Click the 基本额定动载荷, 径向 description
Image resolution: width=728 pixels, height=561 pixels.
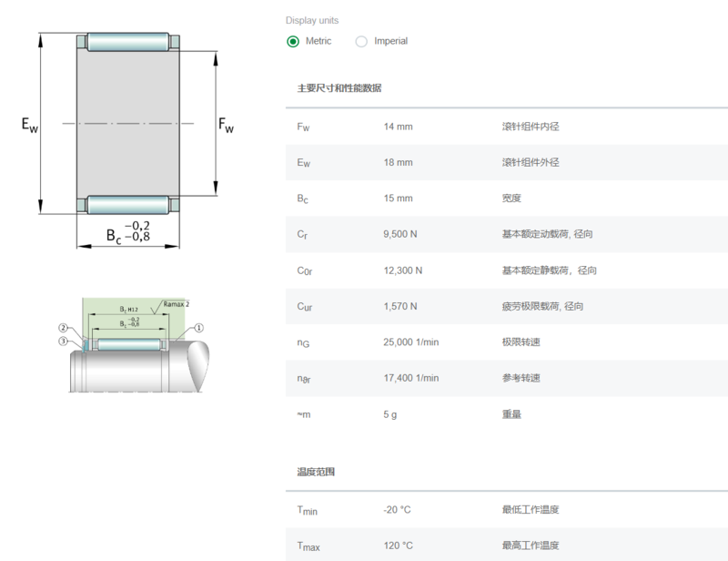547,234
